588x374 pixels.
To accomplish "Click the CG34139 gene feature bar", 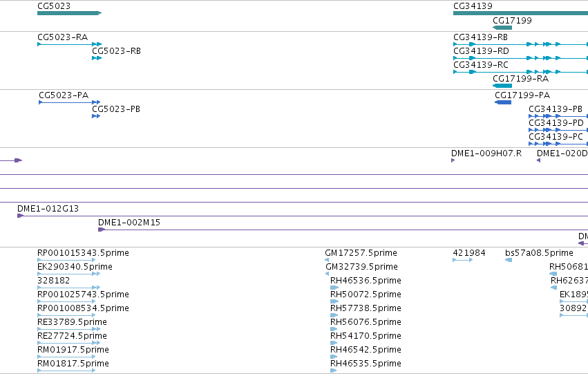I will click(x=520, y=13).
